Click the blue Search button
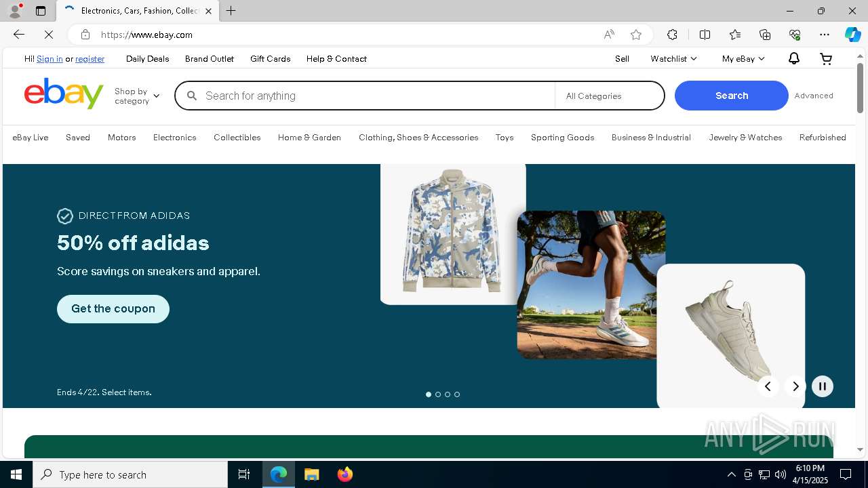868x488 pixels. (732, 96)
